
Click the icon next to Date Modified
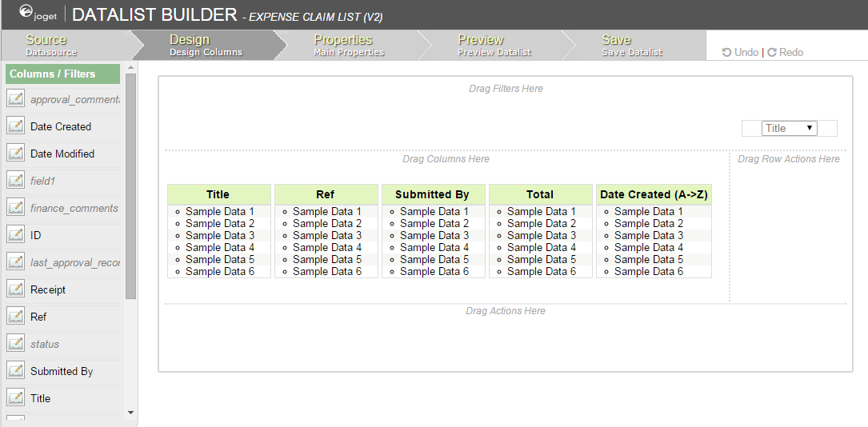(x=15, y=154)
